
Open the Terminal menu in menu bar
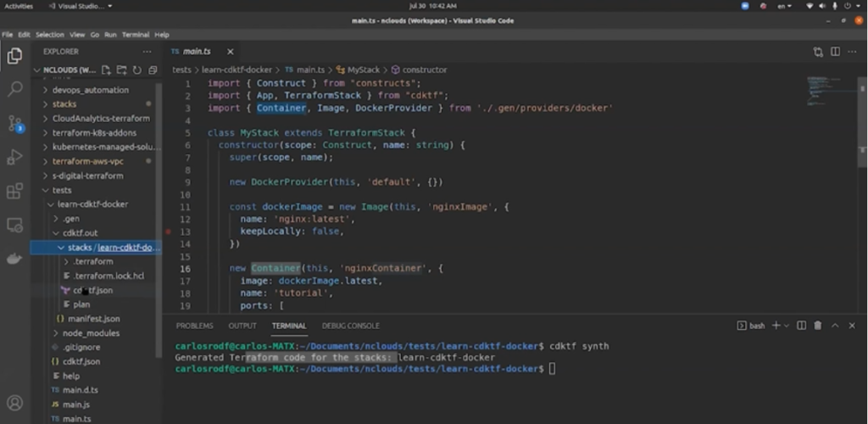click(135, 35)
